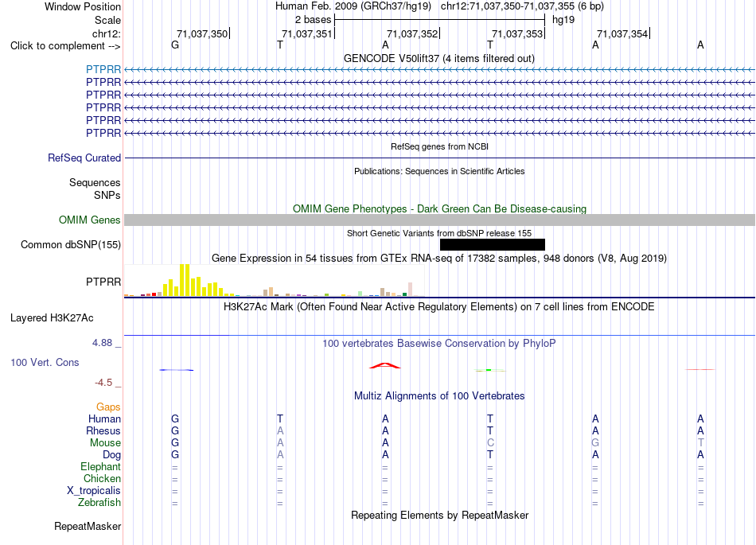Image resolution: width=756 pixels, height=545 pixels.
Task: Click the OMIM Gene Phenotypes track title
Action: (439, 208)
